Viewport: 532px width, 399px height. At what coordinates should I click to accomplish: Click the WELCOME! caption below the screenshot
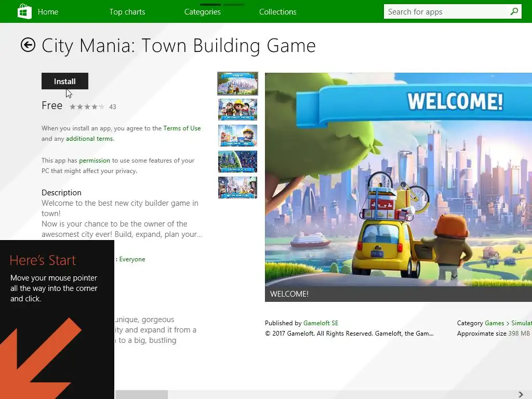[x=289, y=294]
